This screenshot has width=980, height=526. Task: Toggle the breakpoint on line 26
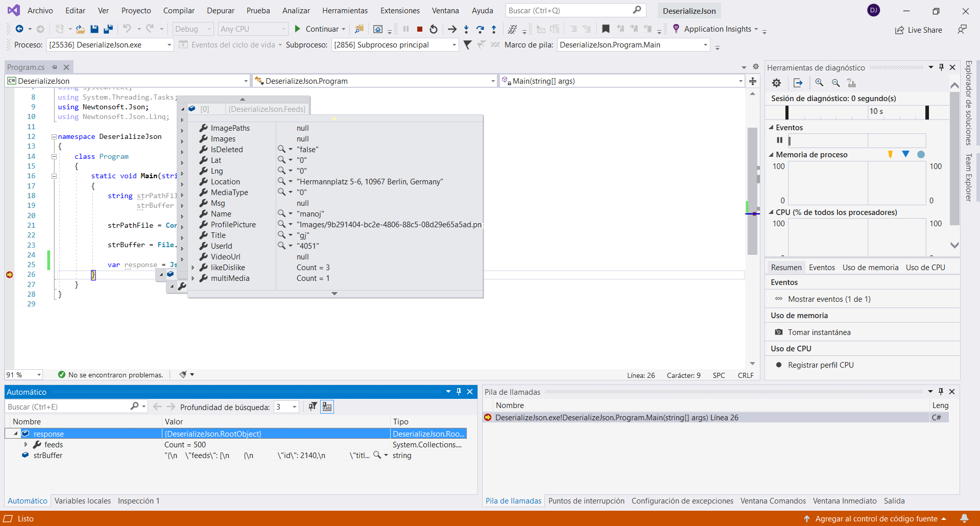click(x=9, y=275)
